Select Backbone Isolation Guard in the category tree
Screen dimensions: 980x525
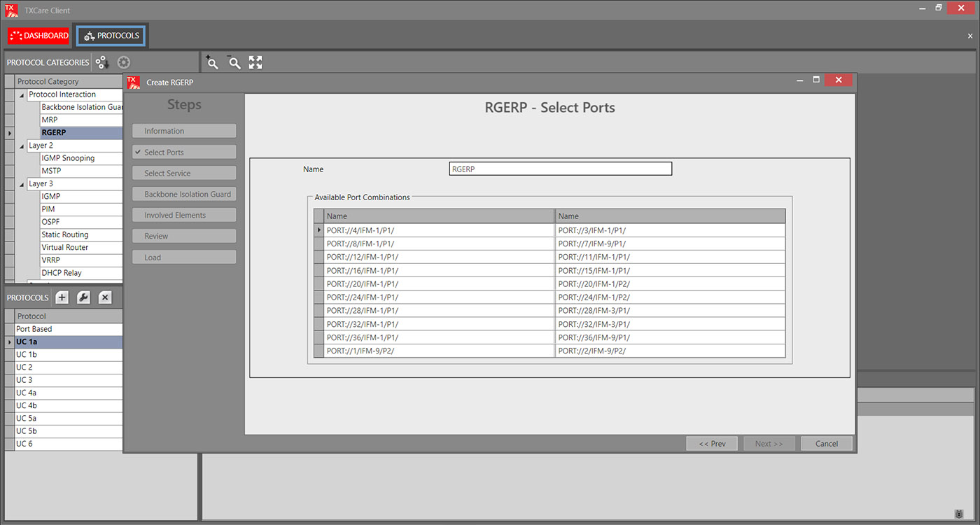pyautogui.click(x=82, y=107)
